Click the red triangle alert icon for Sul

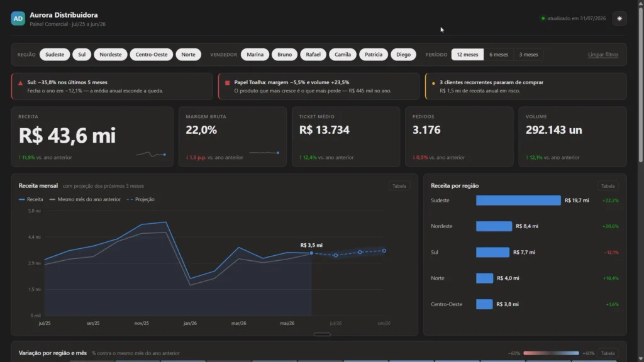click(21, 83)
